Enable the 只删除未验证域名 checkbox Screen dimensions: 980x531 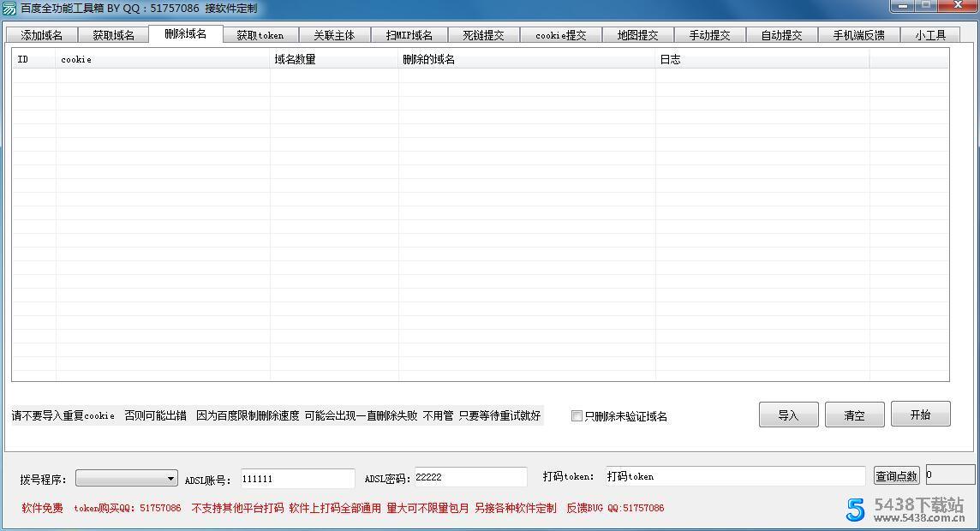pyautogui.click(x=577, y=415)
